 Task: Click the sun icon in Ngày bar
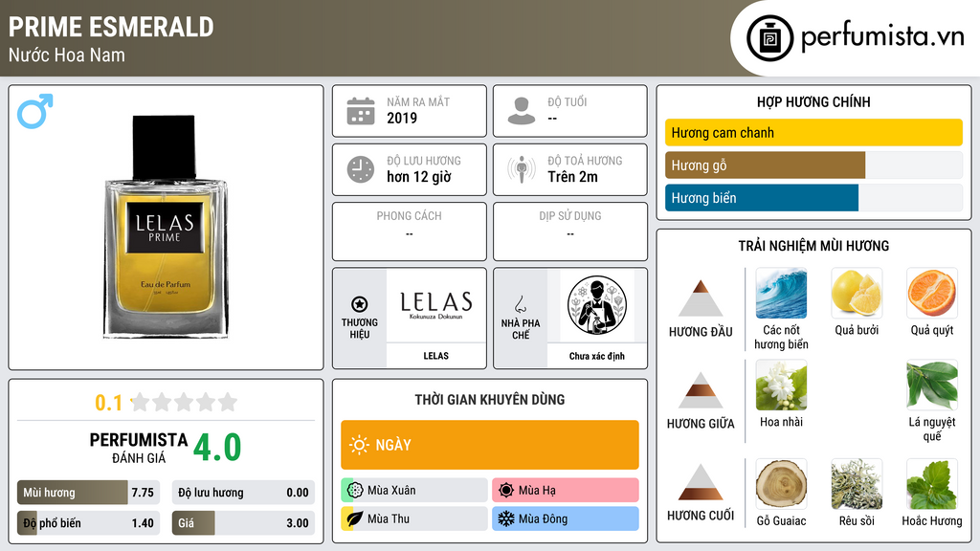click(x=359, y=445)
